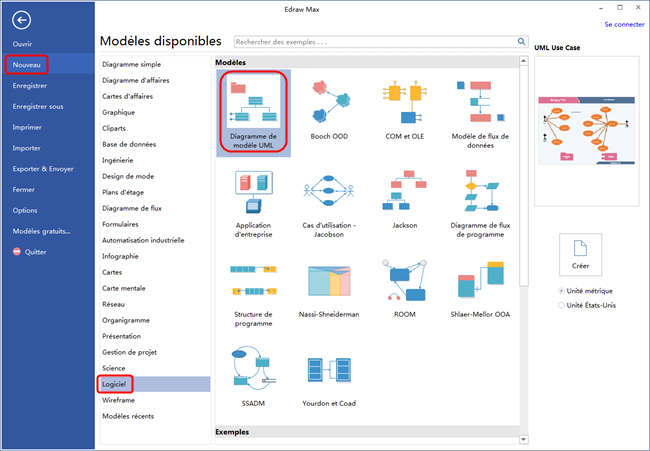This screenshot has height=451, width=650.
Task: Select the Ingénierie category
Action: (x=118, y=160)
